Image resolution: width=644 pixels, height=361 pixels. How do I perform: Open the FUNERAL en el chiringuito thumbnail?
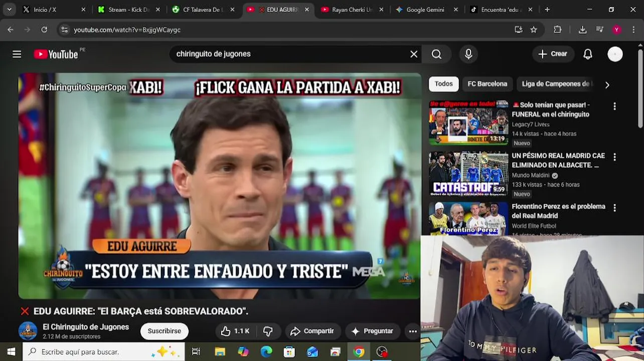[x=468, y=123]
